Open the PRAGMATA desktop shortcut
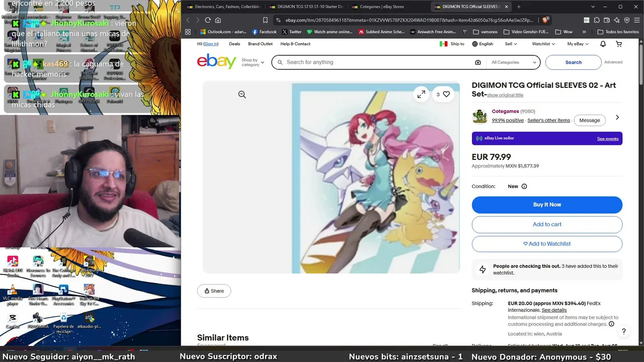 [x=38, y=321]
